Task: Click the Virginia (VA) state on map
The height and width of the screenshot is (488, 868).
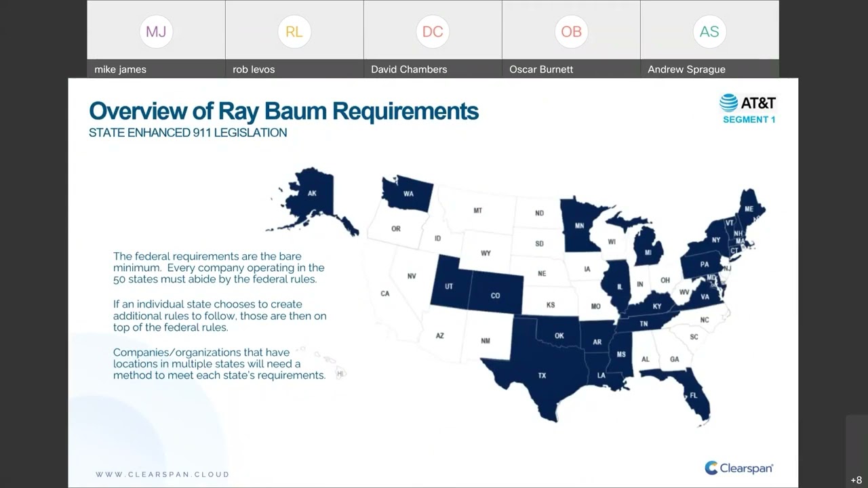Action: tap(705, 297)
